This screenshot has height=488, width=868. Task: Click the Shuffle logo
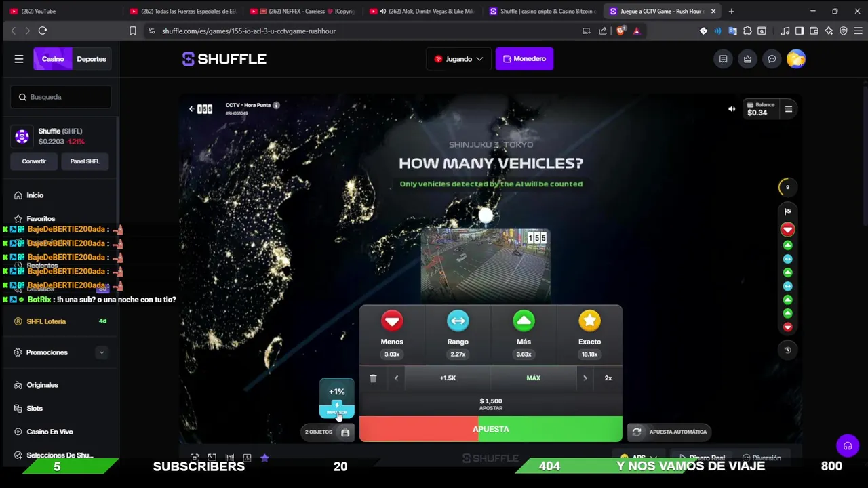coord(224,59)
